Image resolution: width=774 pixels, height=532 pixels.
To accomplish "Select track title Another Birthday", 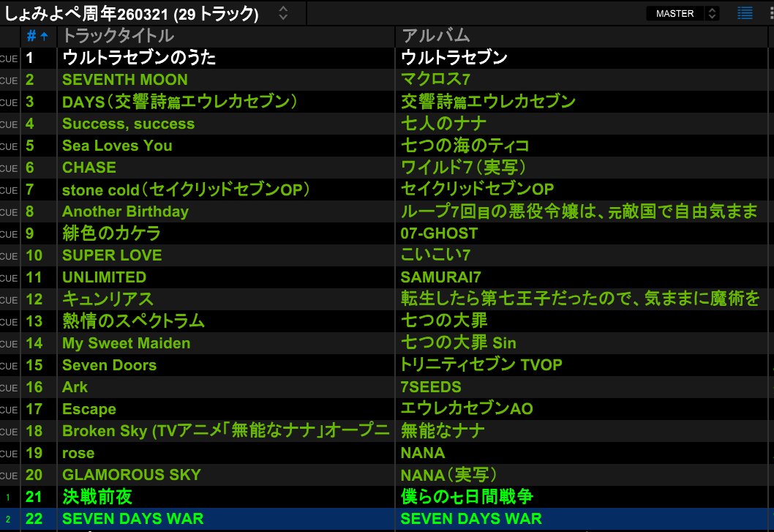I will [x=125, y=211].
